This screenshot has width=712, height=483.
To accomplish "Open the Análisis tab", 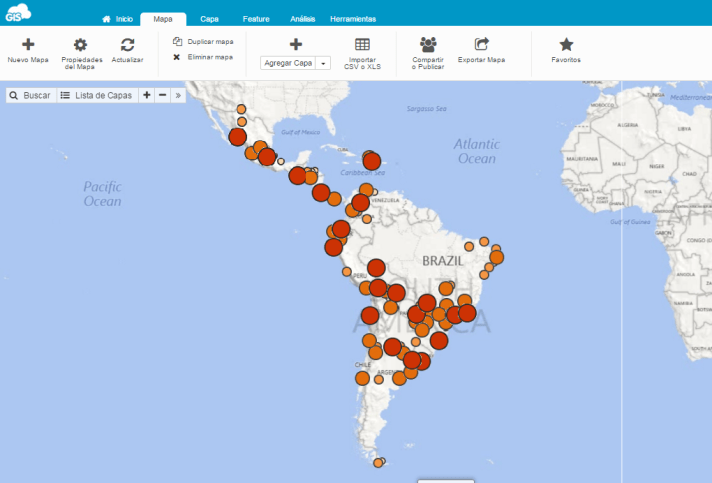I will point(302,19).
